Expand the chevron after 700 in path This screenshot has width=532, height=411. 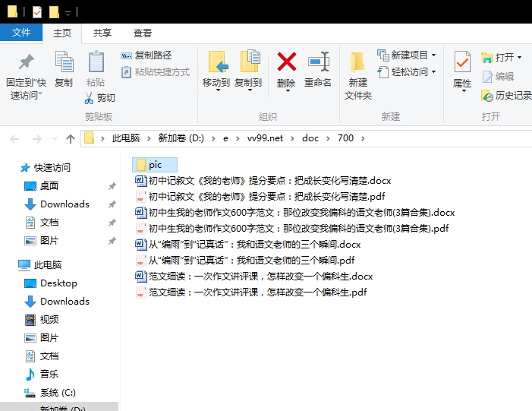pyautogui.click(x=363, y=138)
